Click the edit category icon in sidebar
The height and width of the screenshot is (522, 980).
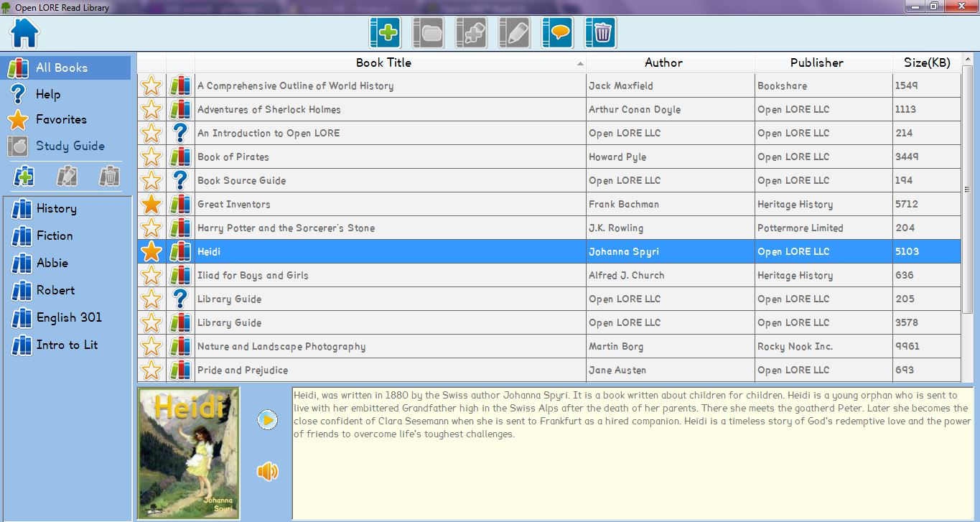coord(67,176)
